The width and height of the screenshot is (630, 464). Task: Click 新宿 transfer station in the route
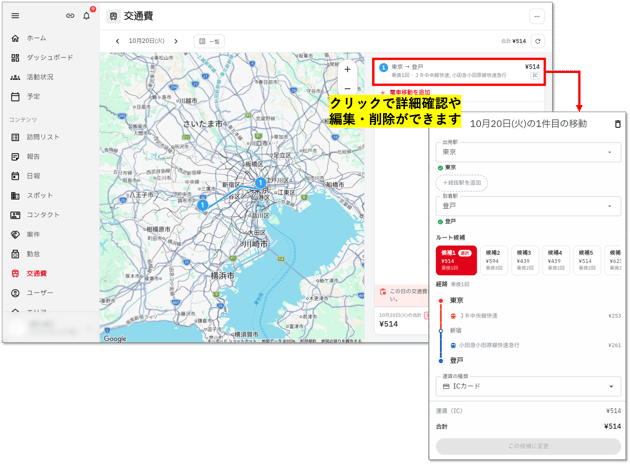pyautogui.click(x=456, y=330)
